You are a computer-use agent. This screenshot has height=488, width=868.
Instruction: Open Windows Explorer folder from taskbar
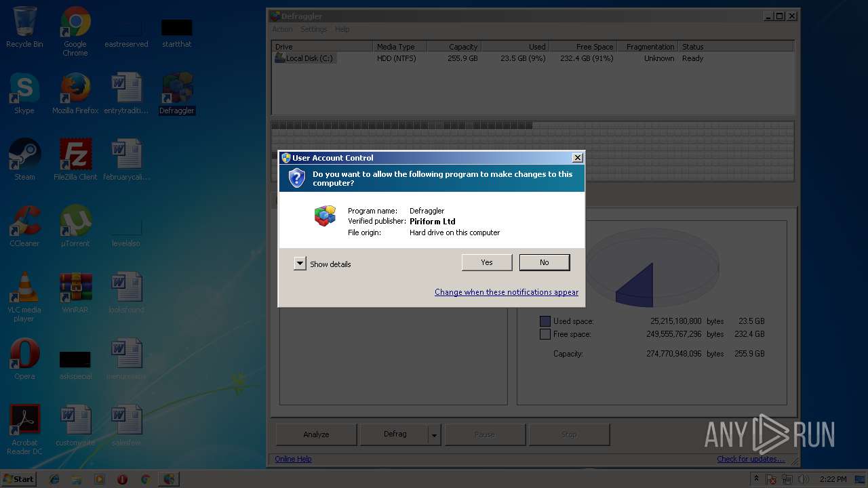click(x=77, y=479)
